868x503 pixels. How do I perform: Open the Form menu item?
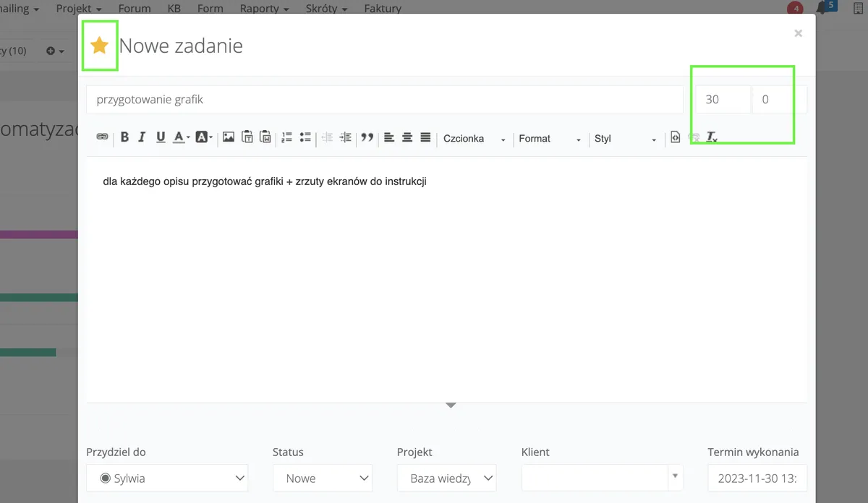coord(210,9)
